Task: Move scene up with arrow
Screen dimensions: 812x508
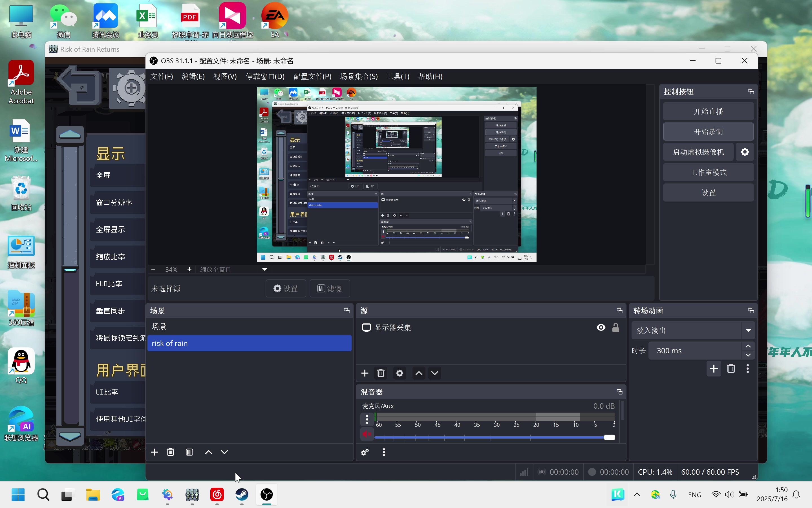Action: point(208,452)
